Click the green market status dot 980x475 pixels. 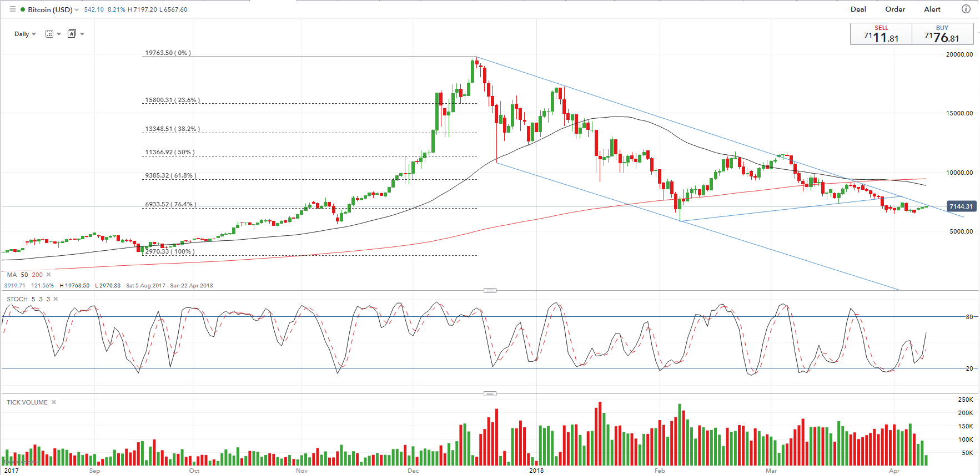point(23,9)
